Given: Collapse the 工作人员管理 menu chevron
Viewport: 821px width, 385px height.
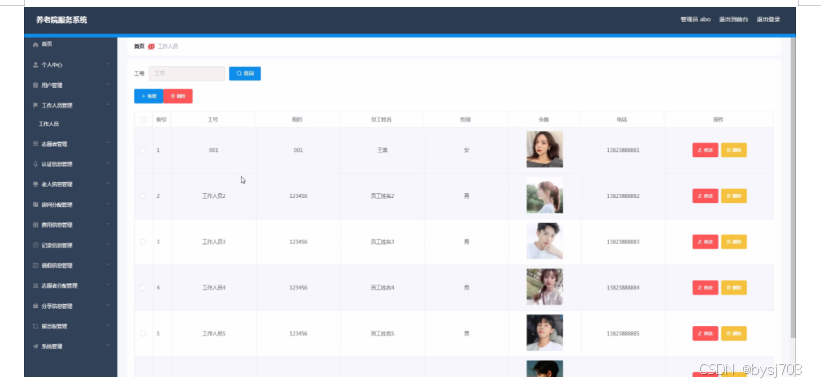Looking at the screenshot, I should point(108,105).
